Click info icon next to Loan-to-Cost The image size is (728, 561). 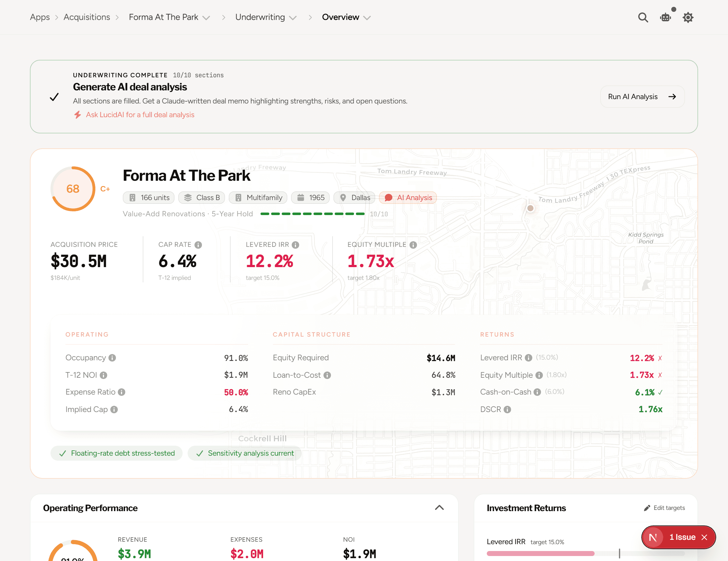point(327,375)
